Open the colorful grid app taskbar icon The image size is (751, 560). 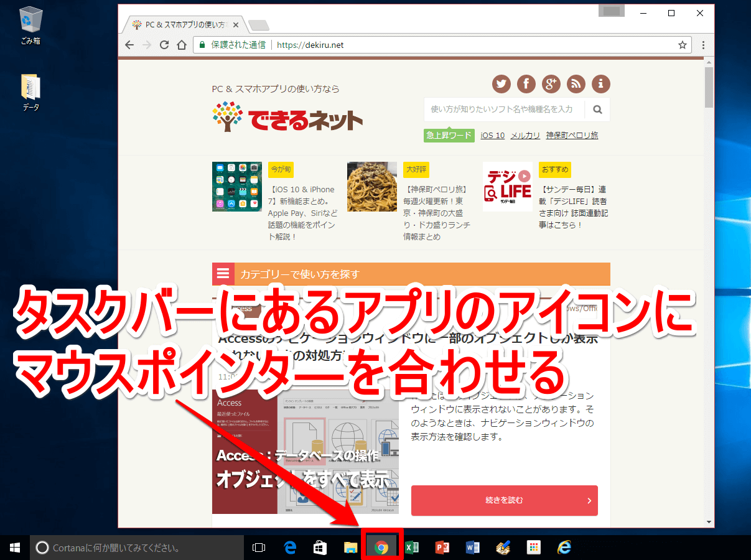pos(534,548)
